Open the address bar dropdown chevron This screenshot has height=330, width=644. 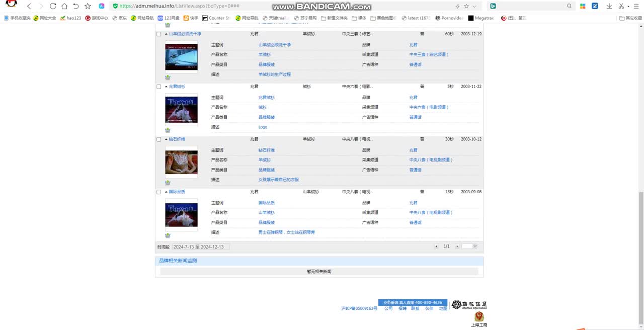[x=474, y=6]
